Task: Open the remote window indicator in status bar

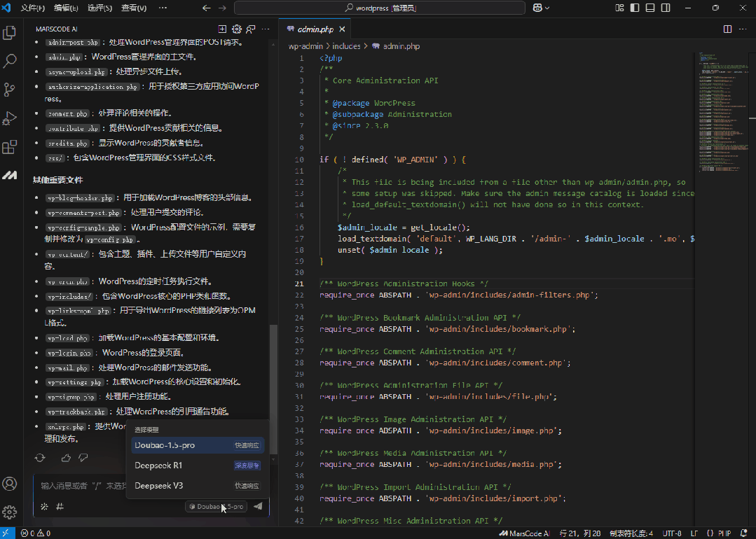Action: [8, 533]
